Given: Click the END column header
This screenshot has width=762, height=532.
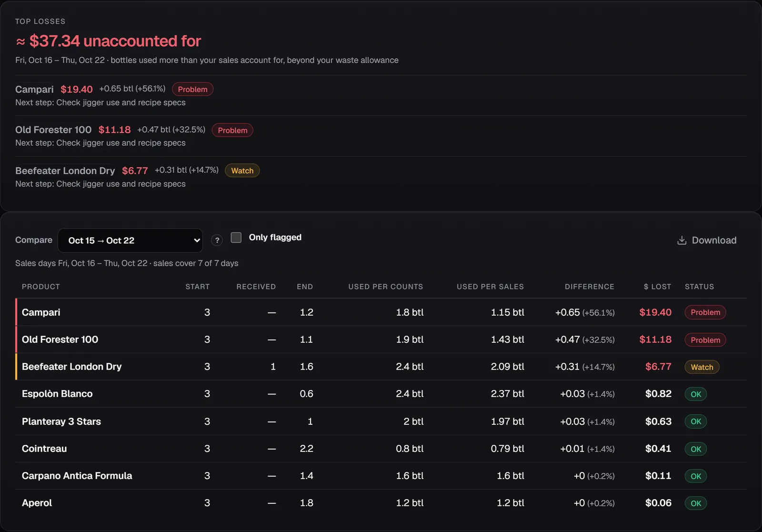Looking at the screenshot, I should (305, 287).
